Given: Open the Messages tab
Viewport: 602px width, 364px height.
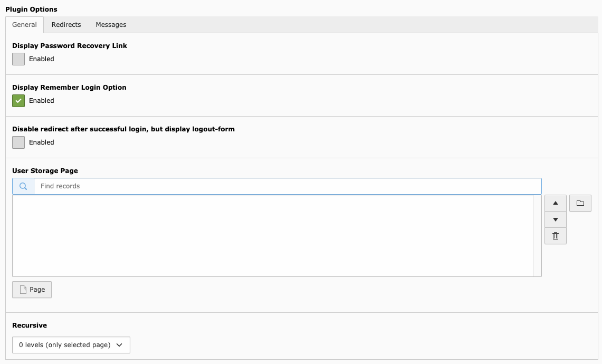Looking at the screenshot, I should [110, 24].
